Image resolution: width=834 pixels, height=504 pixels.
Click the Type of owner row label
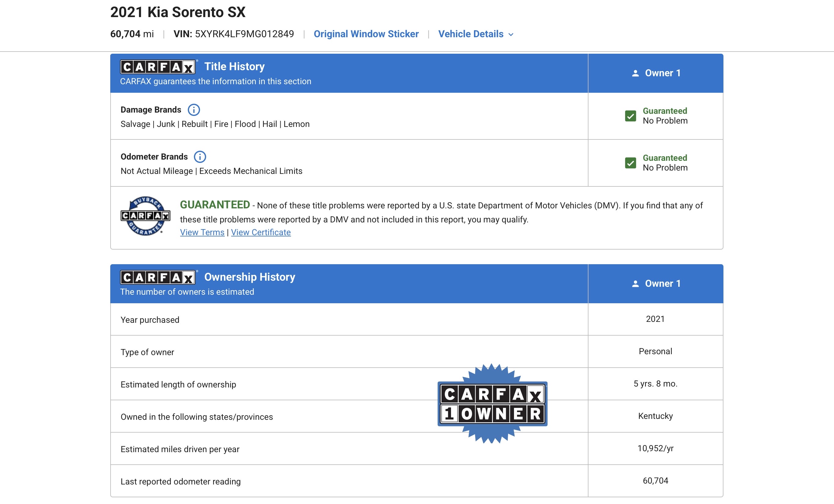click(147, 352)
